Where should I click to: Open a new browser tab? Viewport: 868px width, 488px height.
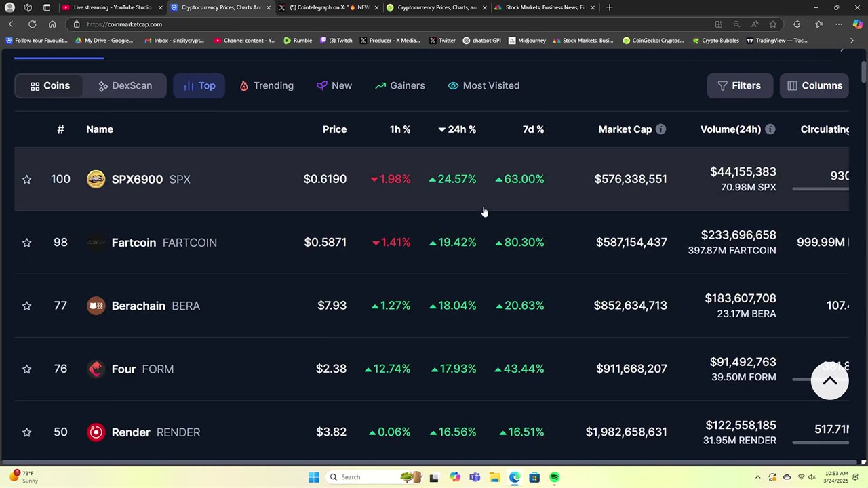click(609, 7)
